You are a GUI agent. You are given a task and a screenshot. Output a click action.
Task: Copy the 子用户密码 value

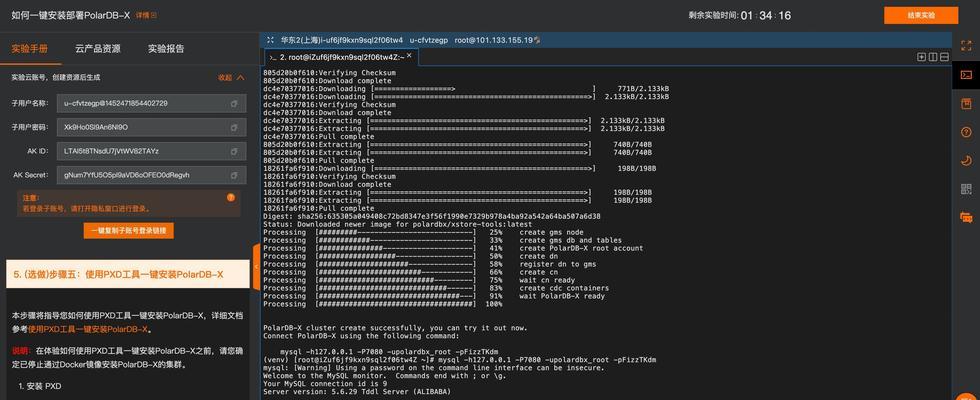[234, 127]
